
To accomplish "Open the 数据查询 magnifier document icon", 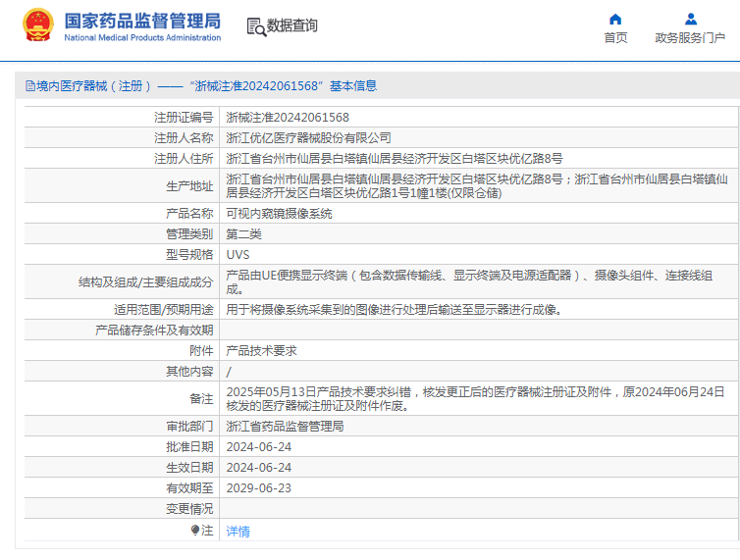I will point(256,26).
